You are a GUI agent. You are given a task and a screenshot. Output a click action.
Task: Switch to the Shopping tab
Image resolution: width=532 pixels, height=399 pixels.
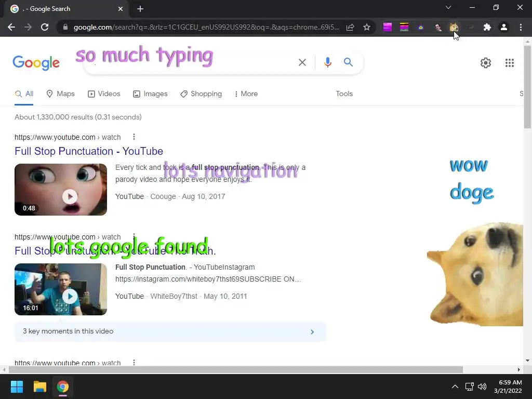(x=201, y=94)
